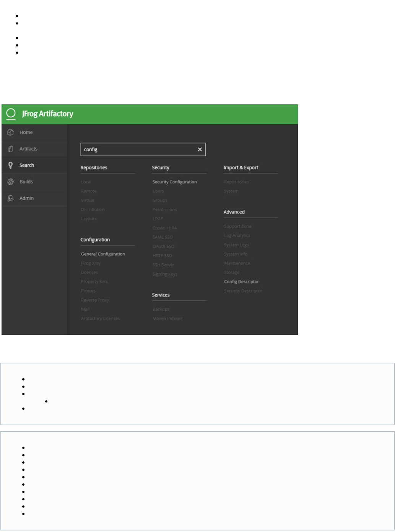This screenshot has width=395, height=532.
Task: Open Users link under Security
Action: tap(158, 191)
